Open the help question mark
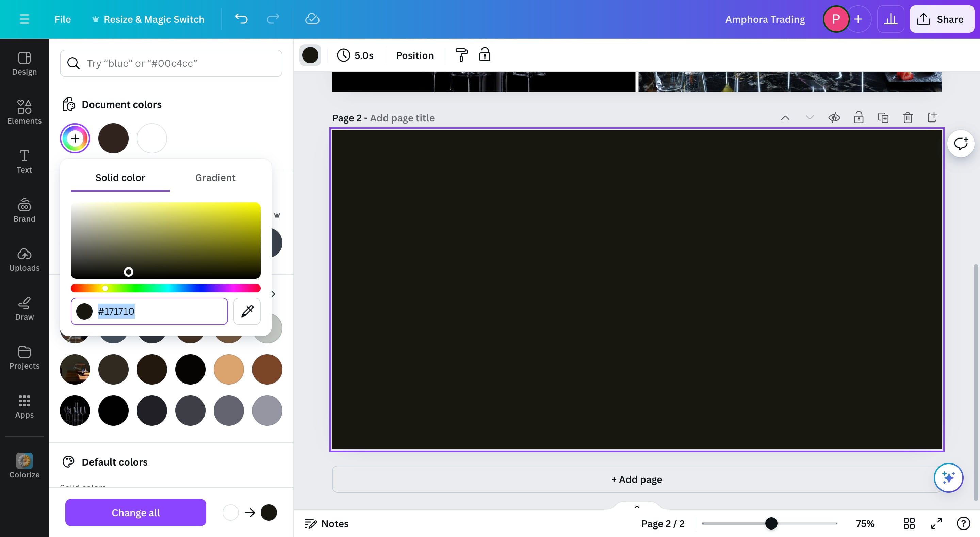The width and height of the screenshot is (980, 537). (963, 523)
